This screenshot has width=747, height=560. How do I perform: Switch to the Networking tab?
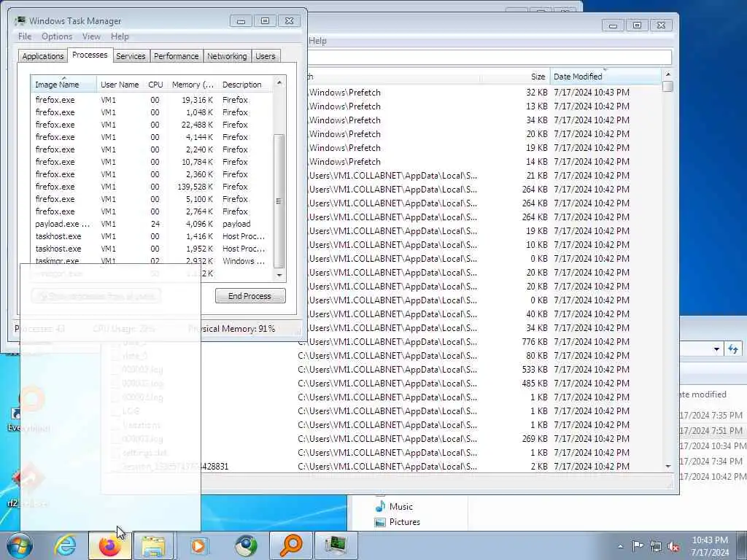pyautogui.click(x=227, y=56)
